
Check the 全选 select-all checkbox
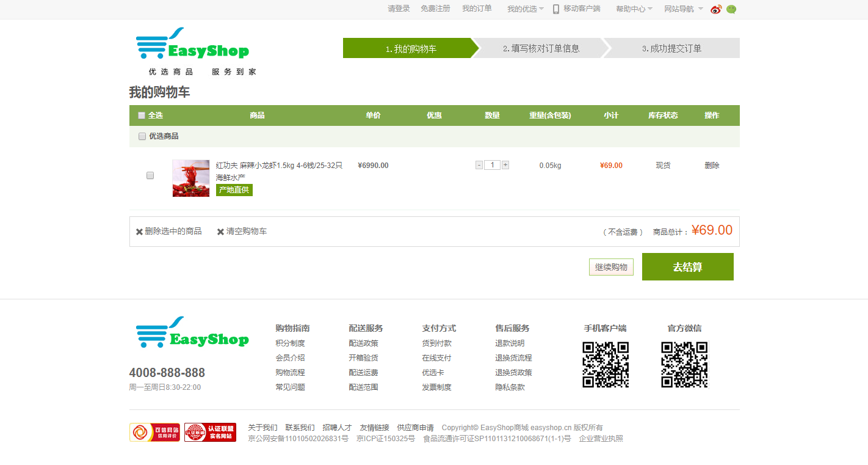click(142, 115)
